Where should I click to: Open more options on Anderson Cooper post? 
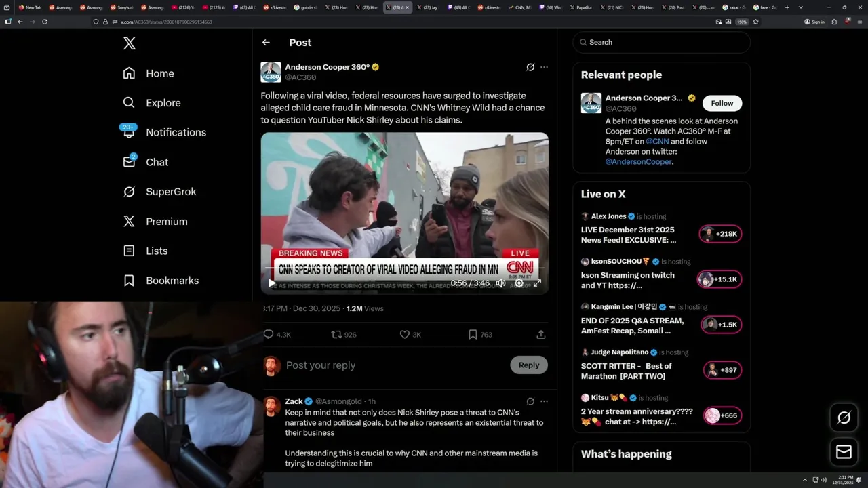(x=544, y=67)
